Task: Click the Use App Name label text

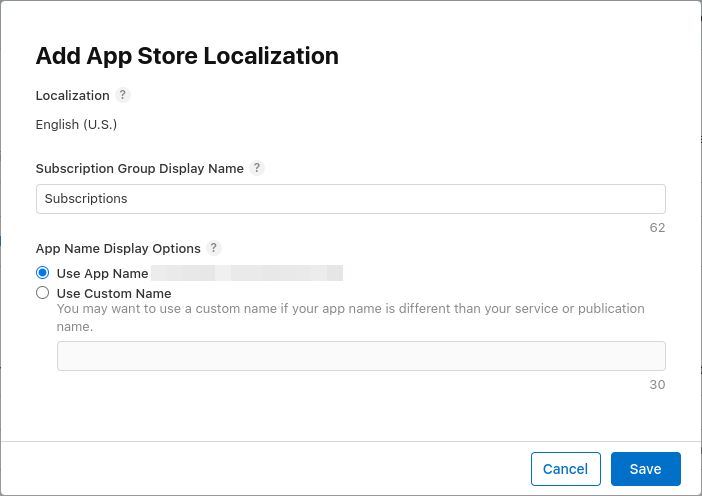Action: 102,273
